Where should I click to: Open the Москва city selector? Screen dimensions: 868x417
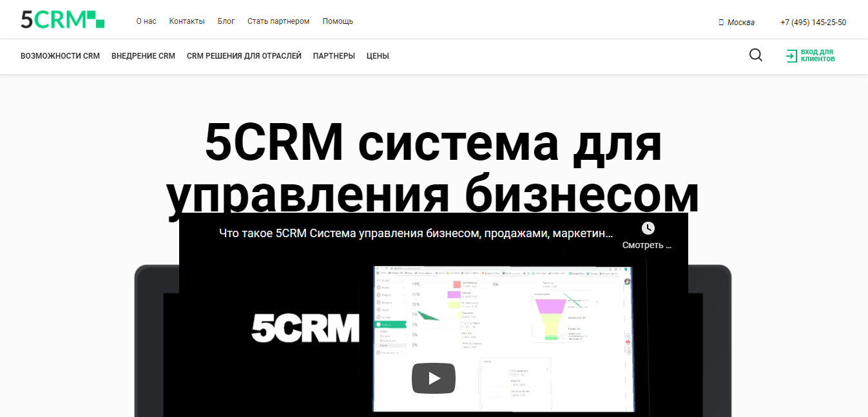[x=740, y=21]
